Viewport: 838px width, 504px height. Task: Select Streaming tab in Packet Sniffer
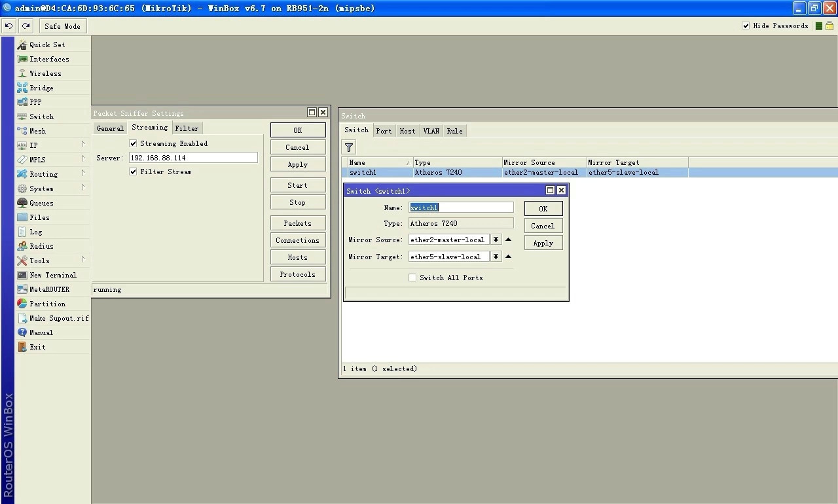[x=149, y=128]
